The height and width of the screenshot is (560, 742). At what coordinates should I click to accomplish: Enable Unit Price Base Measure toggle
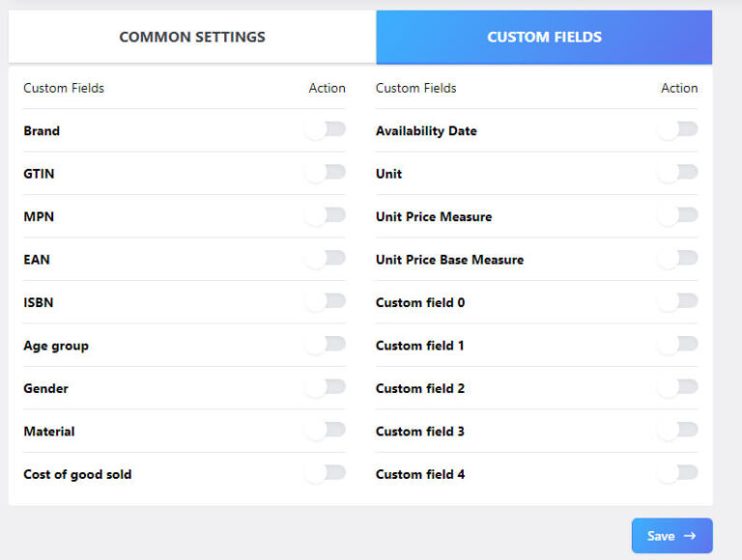click(x=678, y=259)
